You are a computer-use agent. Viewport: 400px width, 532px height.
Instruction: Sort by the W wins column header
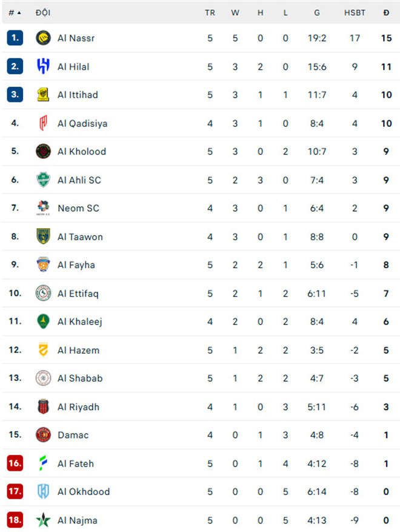pyautogui.click(x=235, y=12)
